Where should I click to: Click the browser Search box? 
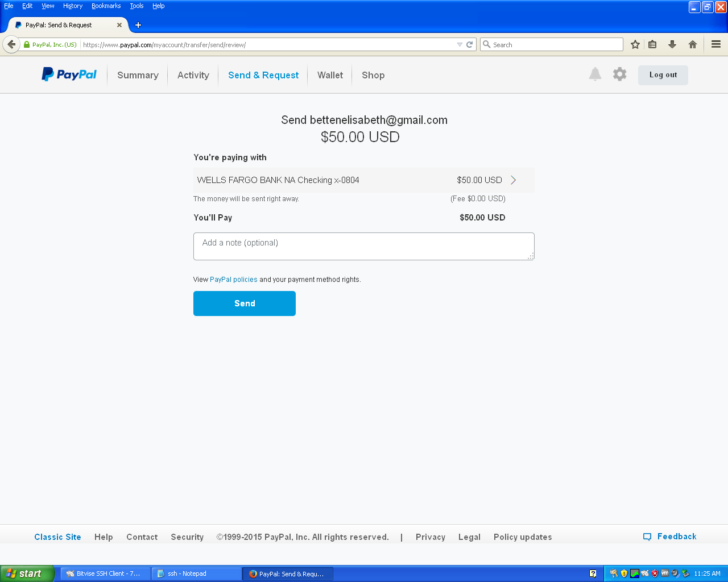(x=552, y=44)
